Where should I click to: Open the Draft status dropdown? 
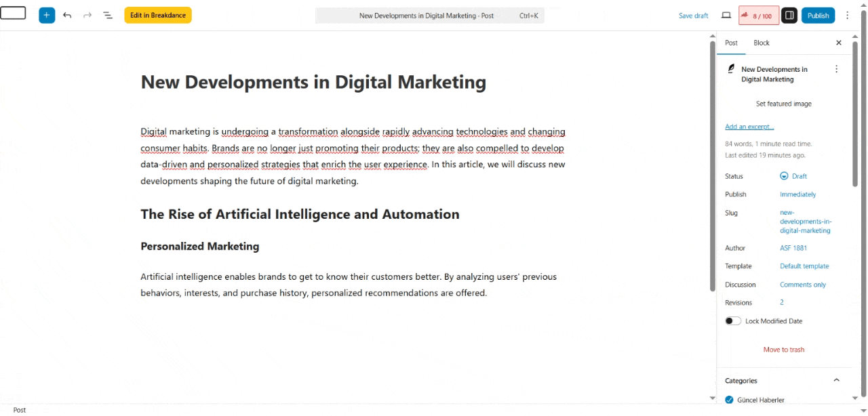(x=793, y=176)
